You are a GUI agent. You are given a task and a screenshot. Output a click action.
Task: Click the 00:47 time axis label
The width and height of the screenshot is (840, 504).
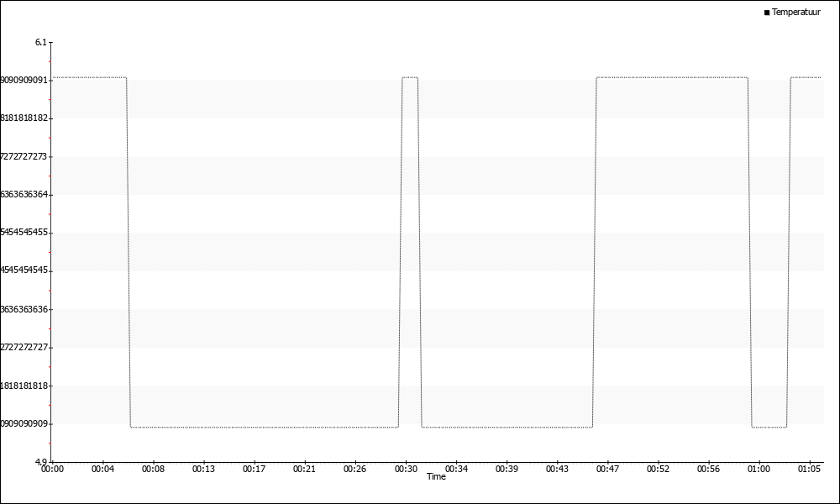607,470
